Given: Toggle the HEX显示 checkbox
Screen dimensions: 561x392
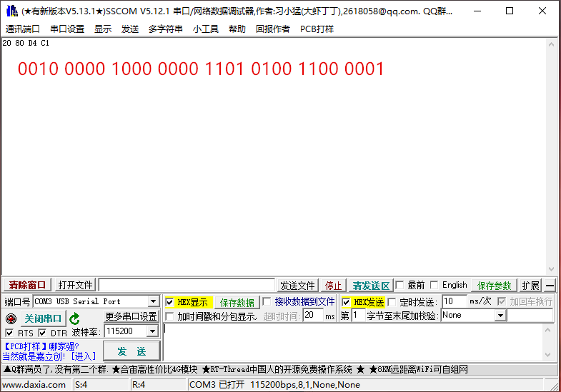Looking at the screenshot, I should [170, 302].
